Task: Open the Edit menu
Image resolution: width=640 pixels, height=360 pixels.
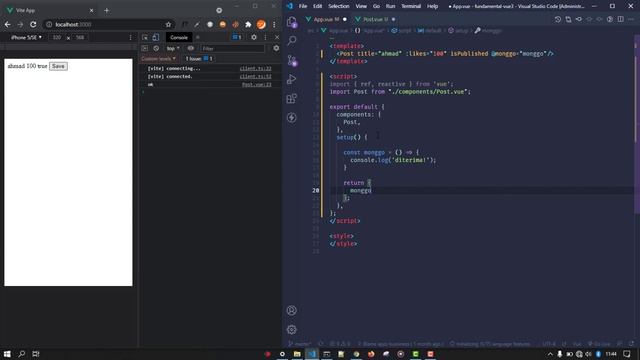Action: 318,6
